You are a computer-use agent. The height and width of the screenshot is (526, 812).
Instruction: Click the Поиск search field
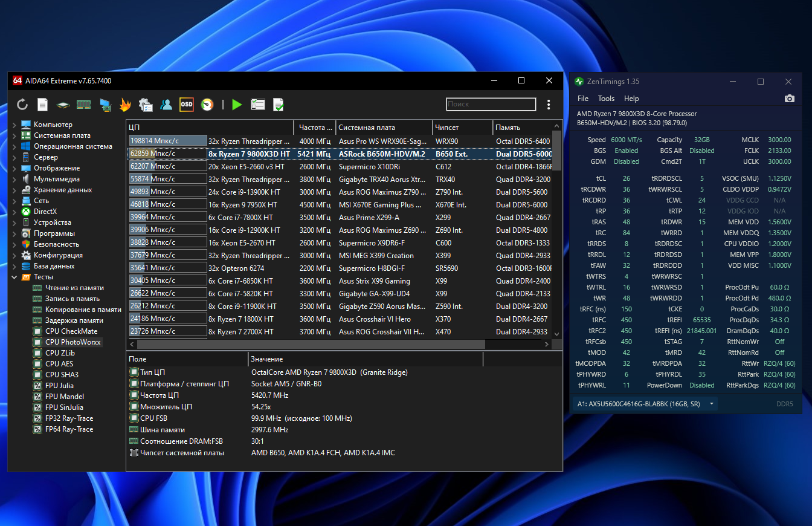click(491, 105)
